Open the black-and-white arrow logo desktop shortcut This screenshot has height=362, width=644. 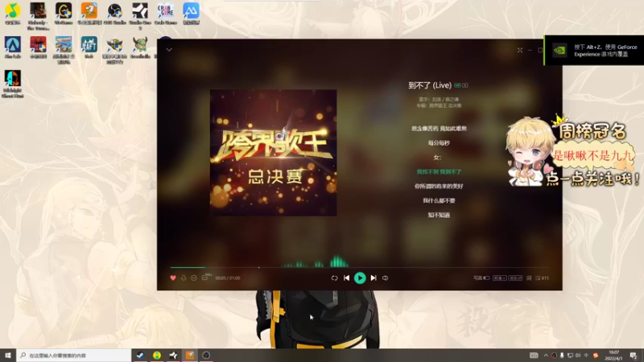coord(140,15)
